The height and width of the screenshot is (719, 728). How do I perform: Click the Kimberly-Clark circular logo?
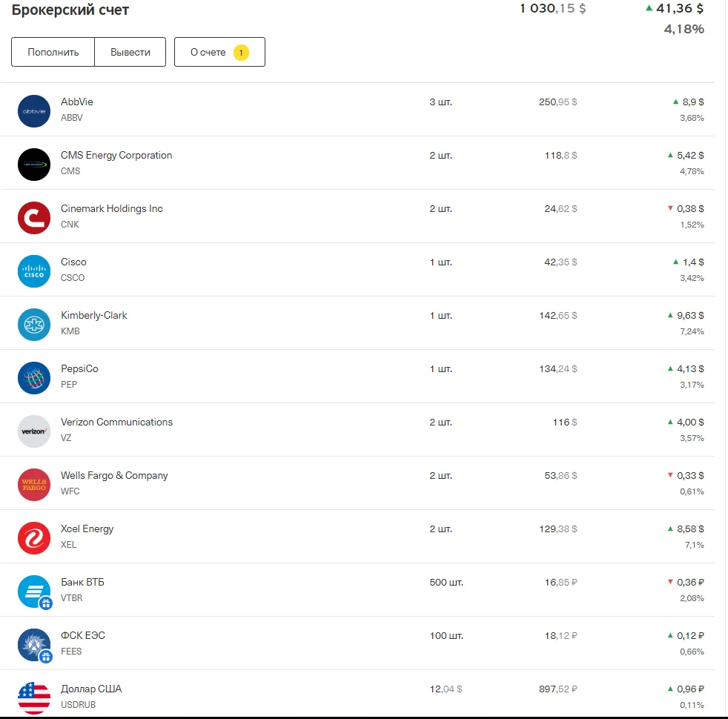tap(33, 323)
